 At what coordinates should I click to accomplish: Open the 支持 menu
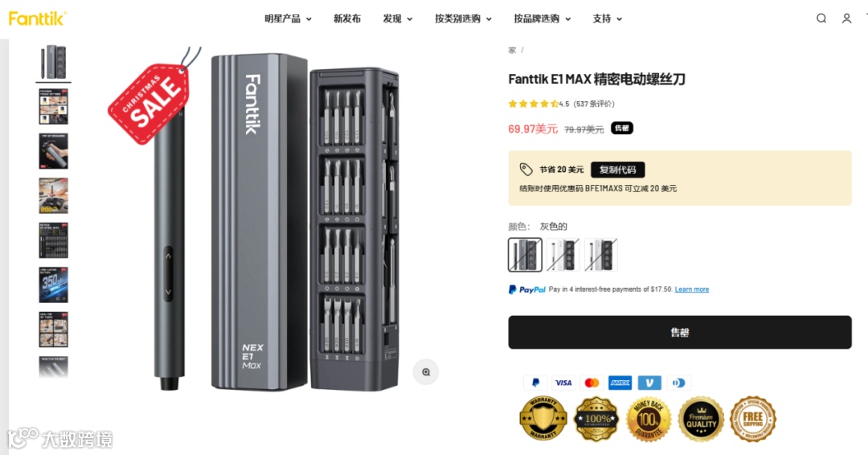point(608,18)
